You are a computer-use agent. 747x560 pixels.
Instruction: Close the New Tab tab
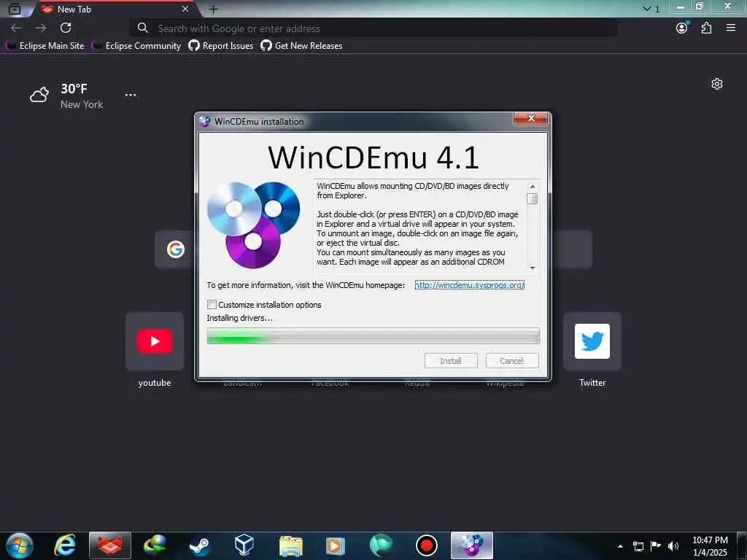185,9
